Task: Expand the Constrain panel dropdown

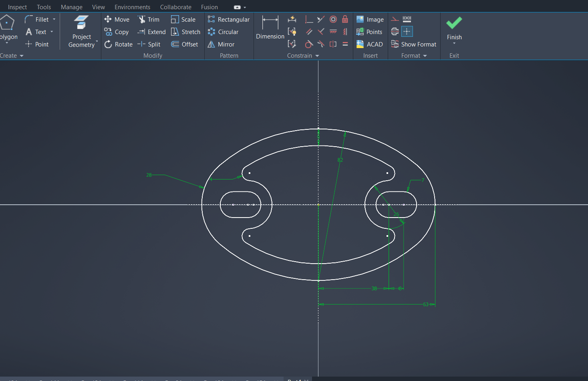Action: pos(317,56)
